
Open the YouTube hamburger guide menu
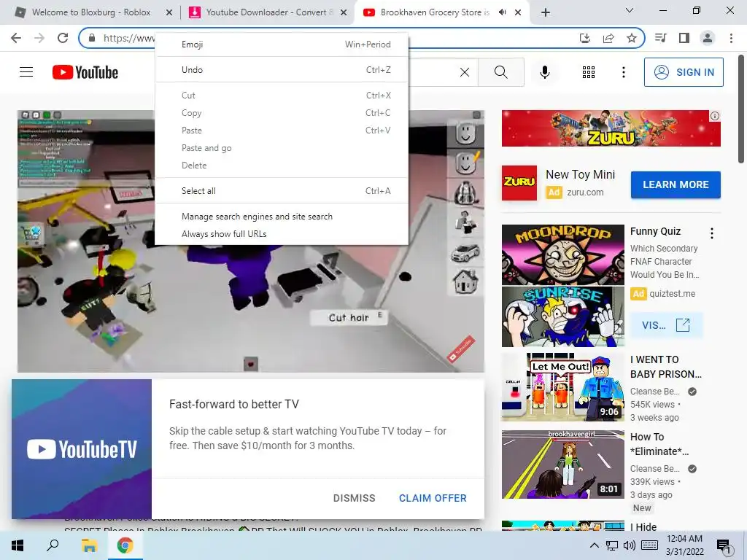26,72
